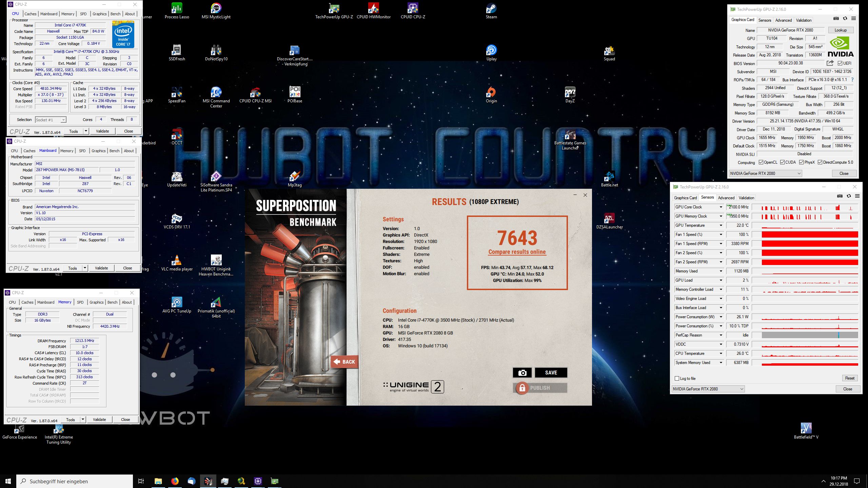Image resolution: width=868 pixels, height=488 pixels.
Task: Open Firefox from the taskbar
Action: pyautogui.click(x=175, y=481)
